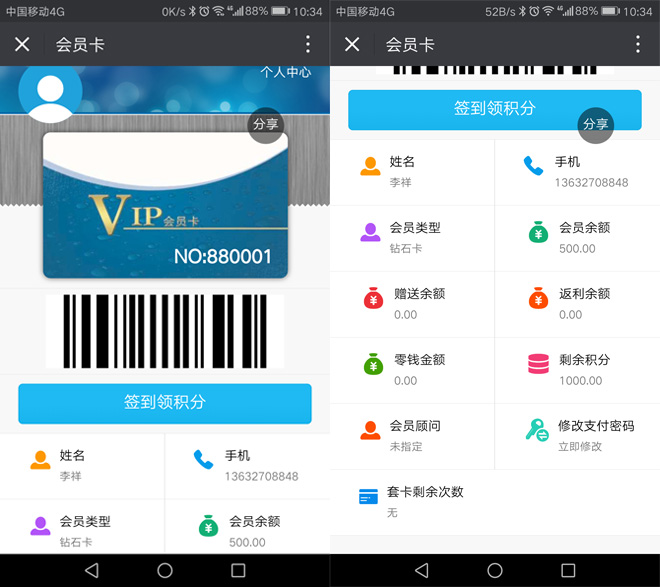Open the three-dot menu on left screen
Screen dimensions: 660x587
point(308,44)
